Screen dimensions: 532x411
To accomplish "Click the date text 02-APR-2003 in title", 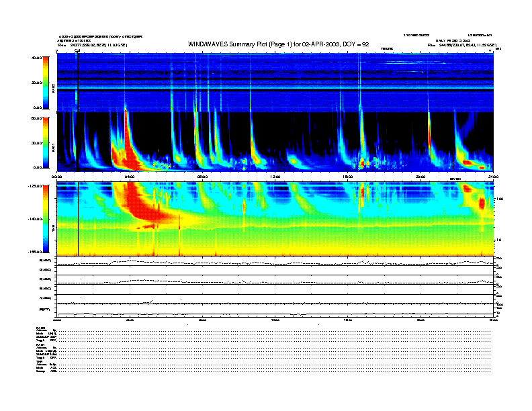I will [319, 44].
